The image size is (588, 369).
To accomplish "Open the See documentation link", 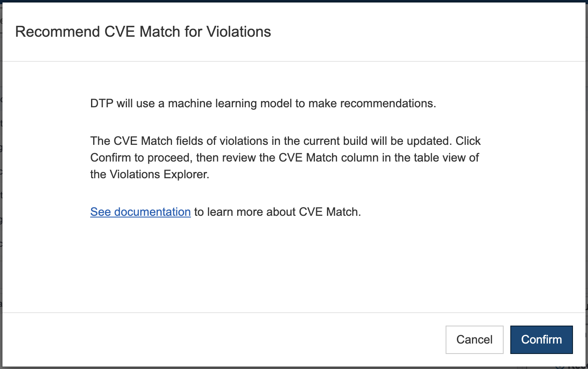I will (140, 212).
